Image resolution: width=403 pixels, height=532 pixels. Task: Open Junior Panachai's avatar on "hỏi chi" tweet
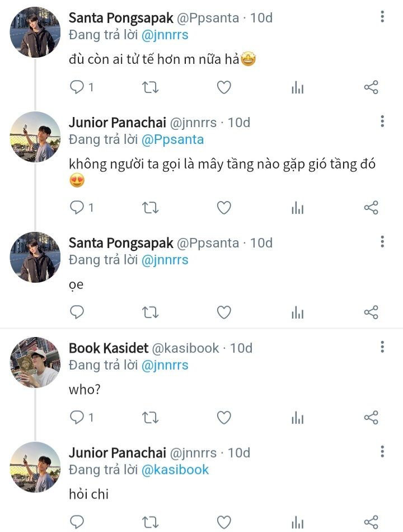[35, 467]
